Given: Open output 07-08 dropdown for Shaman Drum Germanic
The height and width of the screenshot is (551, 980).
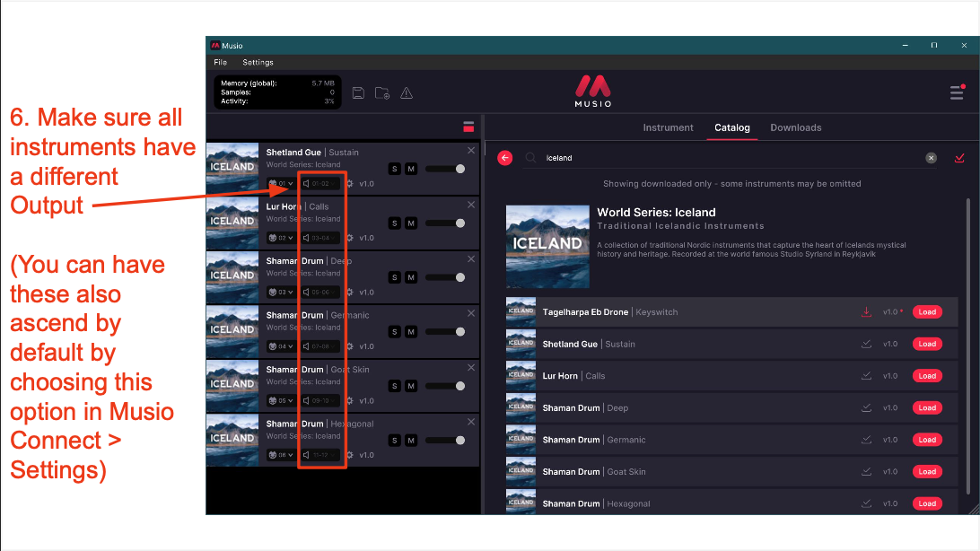Looking at the screenshot, I should [320, 346].
